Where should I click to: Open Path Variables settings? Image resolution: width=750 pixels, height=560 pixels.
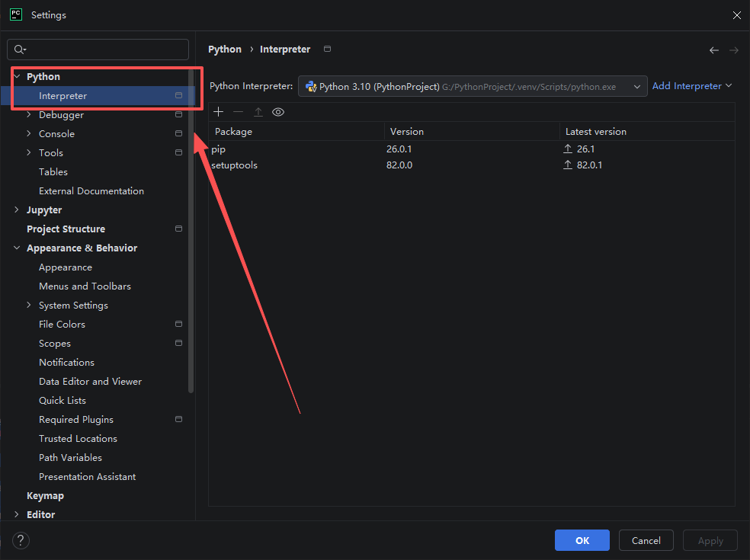coord(70,458)
